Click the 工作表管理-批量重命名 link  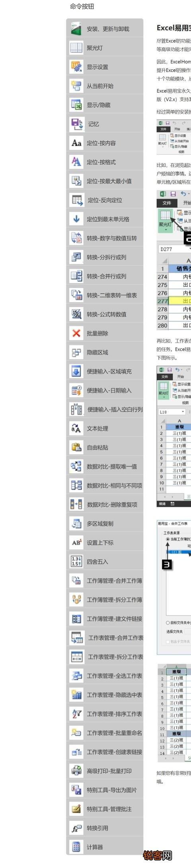coord(115,733)
